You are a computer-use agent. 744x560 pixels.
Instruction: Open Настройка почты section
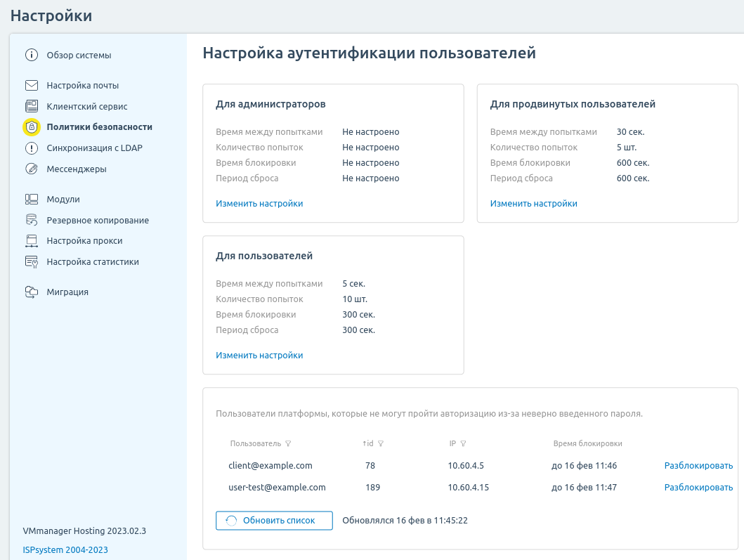pos(83,86)
